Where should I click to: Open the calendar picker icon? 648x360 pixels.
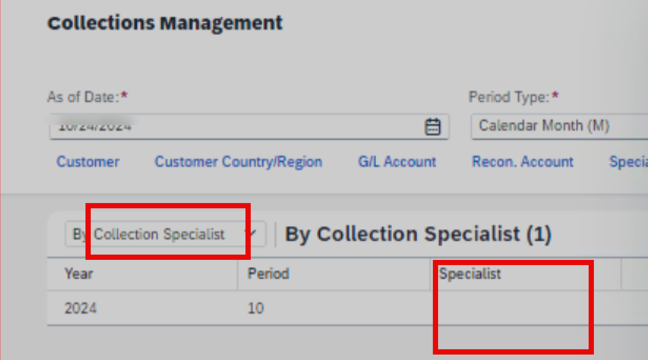pos(432,126)
